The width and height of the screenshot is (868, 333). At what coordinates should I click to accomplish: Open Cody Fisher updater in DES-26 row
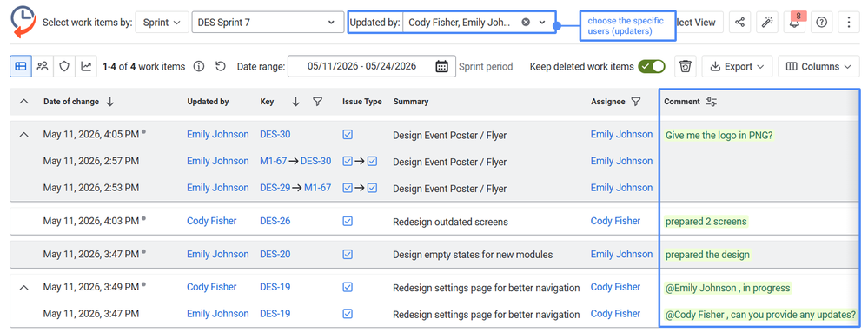click(x=211, y=221)
